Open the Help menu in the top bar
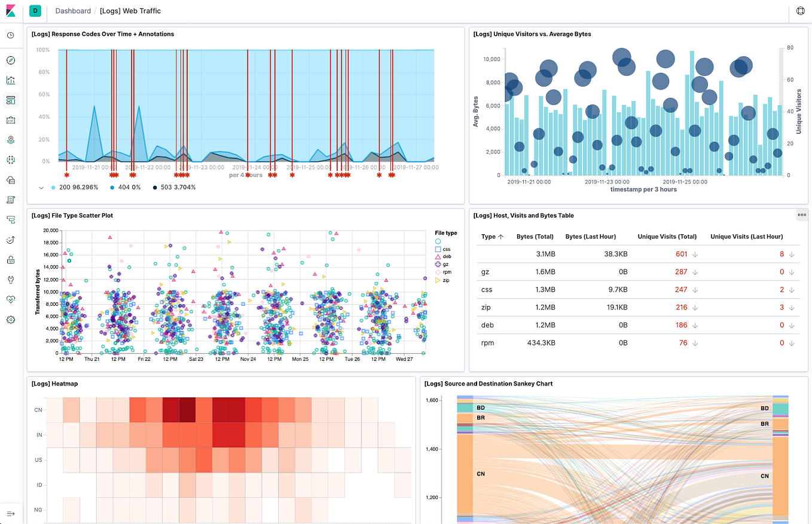Image resolution: width=812 pixels, height=524 pixels. coord(801,10)
